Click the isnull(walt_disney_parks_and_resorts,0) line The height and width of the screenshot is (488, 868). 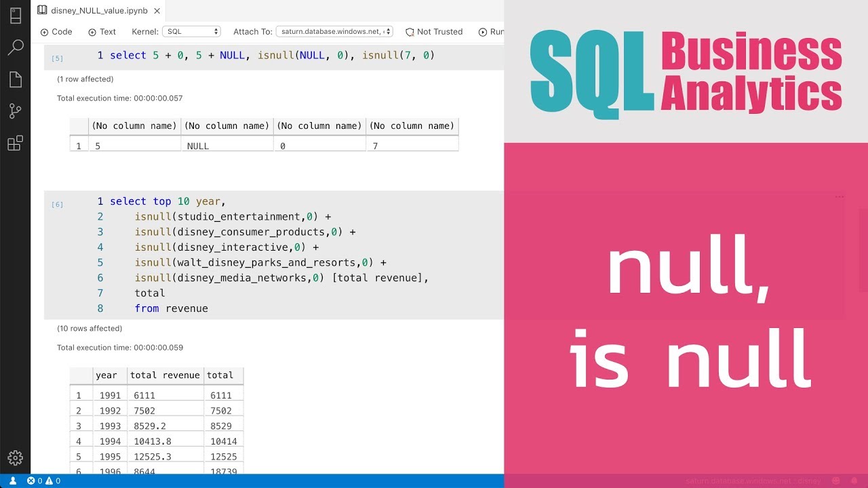click(x=260, y=262)
